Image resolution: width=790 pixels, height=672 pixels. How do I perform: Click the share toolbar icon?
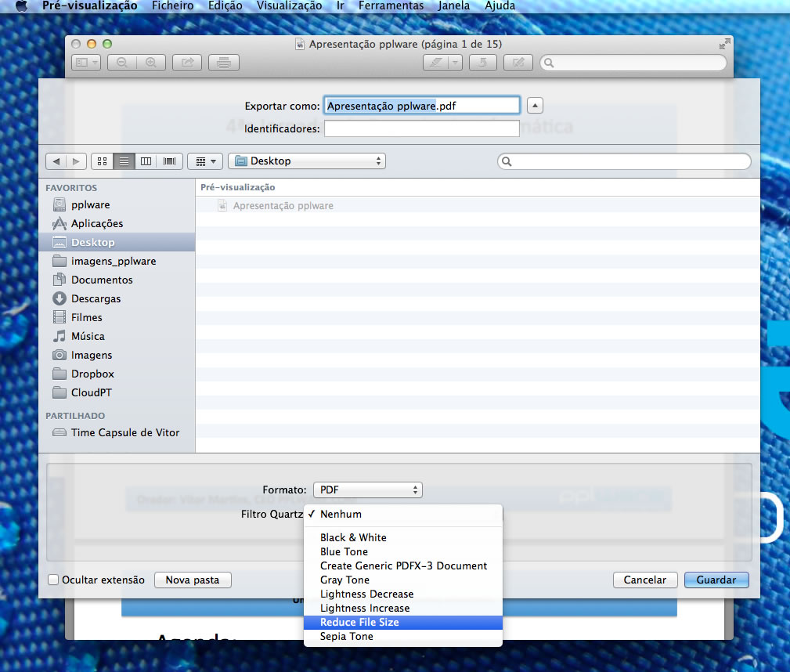[188, 63]
